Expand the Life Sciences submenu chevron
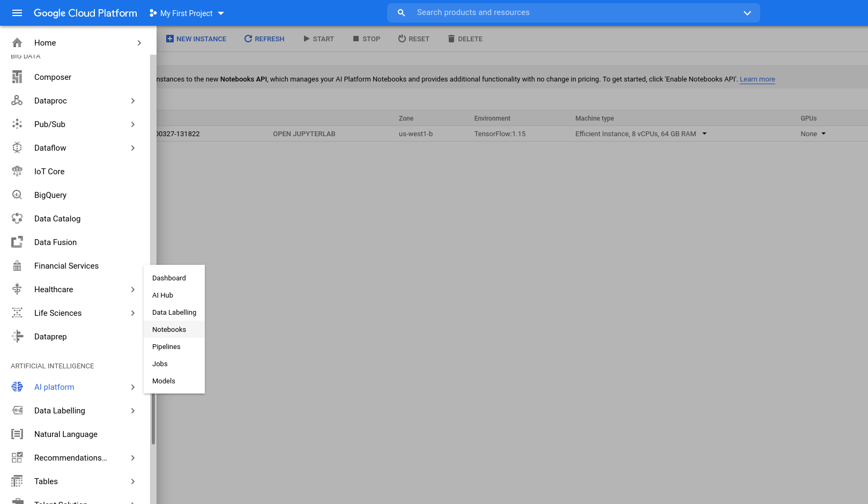 tap(133, 313)
